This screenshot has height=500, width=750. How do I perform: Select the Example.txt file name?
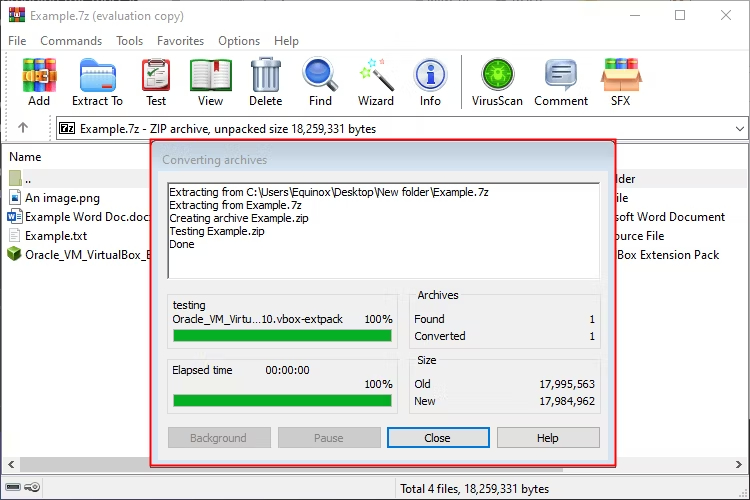pyautogui.click(x=56, y=236)
